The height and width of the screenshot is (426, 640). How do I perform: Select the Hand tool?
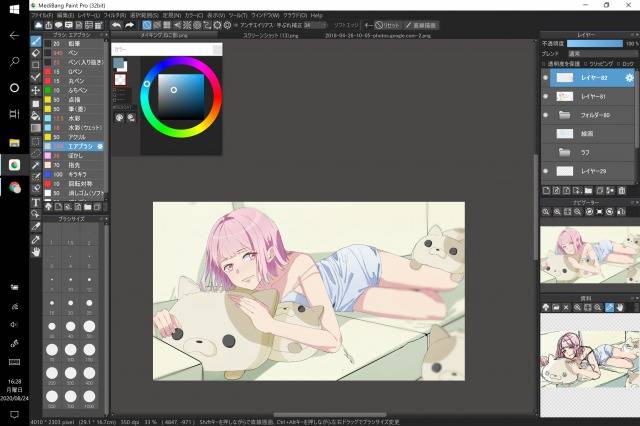pyautogui.click(x=36, y=252)
